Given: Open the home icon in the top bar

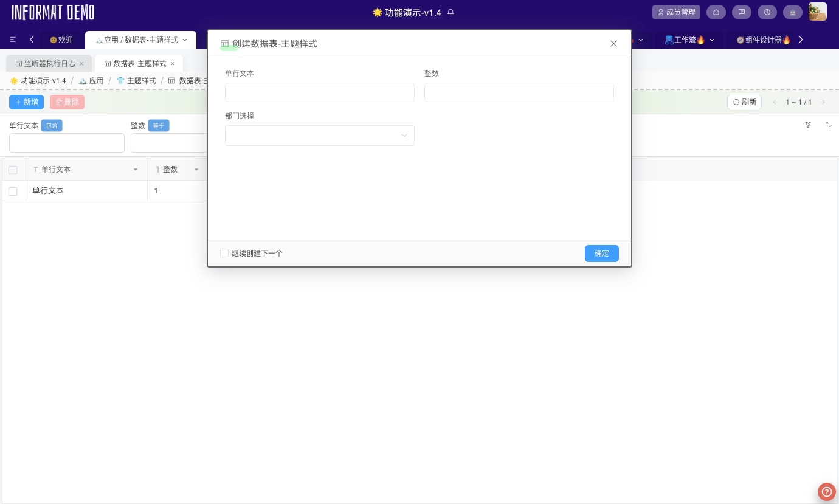Looking at the screenshot, I should coord(716,12).
